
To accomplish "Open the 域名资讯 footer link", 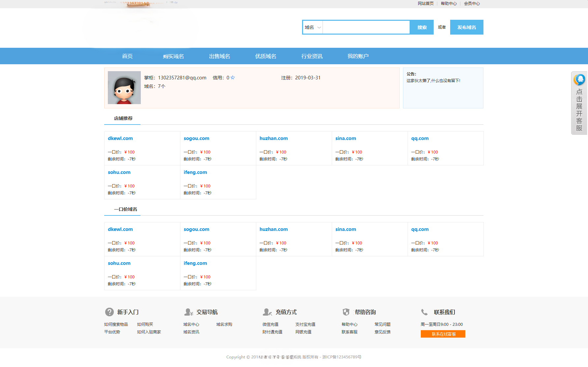I will pos(191,332).
